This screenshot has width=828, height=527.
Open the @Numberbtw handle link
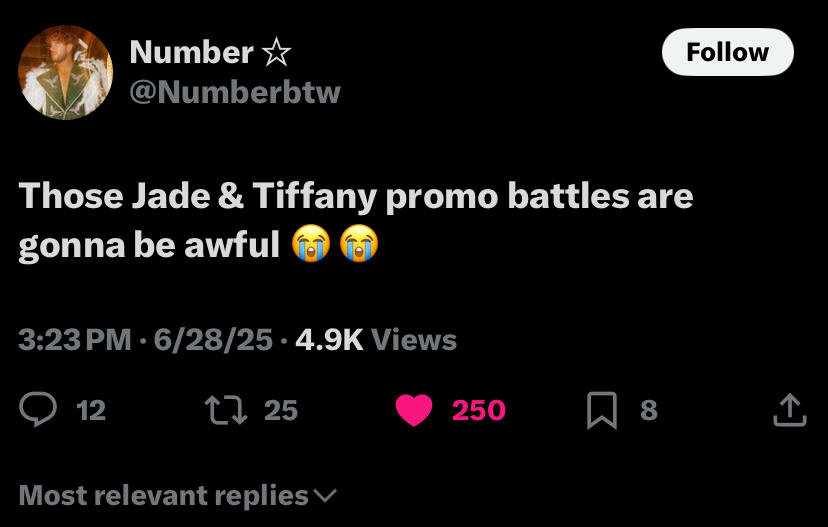(x=235, y=92)
